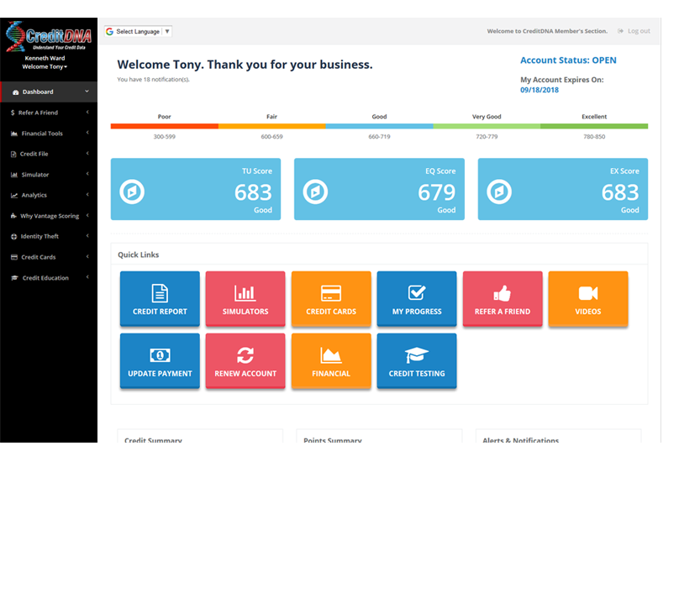Select Credit File in the sidebar
Screen dimensions: 700x614
coord(49,154)
